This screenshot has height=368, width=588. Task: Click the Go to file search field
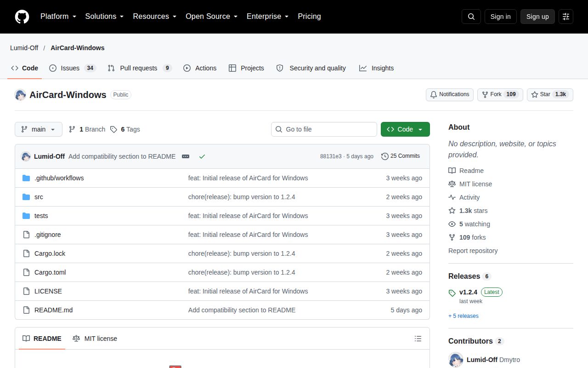pos(324,129)
